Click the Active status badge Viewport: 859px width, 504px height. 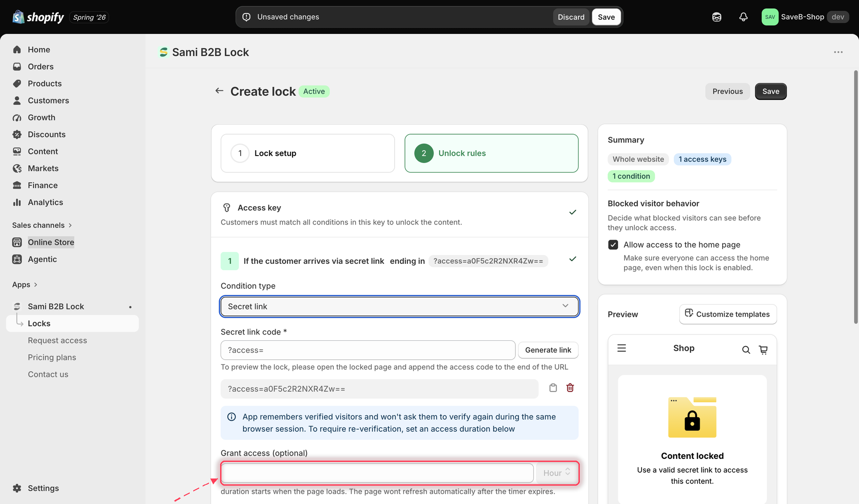[314, 91]
